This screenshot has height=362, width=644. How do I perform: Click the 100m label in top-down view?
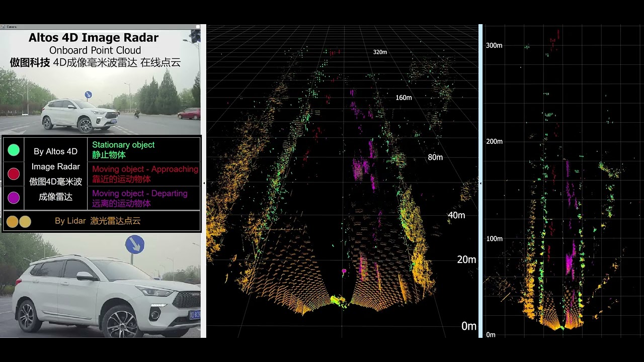tap(494, 238)
